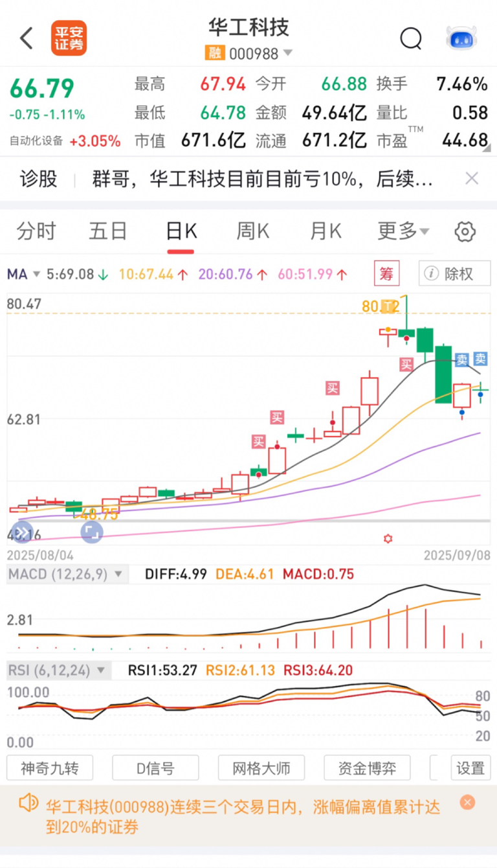Select the 日K tab
The height and width of the screenshot is (868, 497).
tap(181, 232)
